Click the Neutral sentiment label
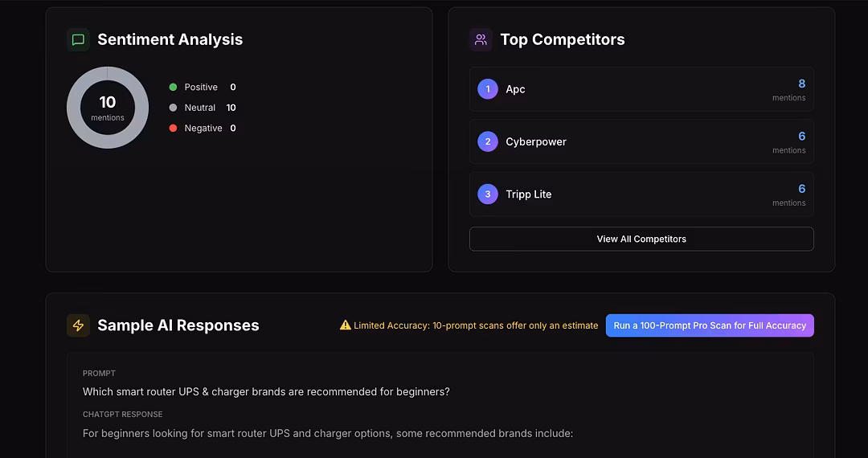Viewport: 868px width, 458px height. (200, 108)
